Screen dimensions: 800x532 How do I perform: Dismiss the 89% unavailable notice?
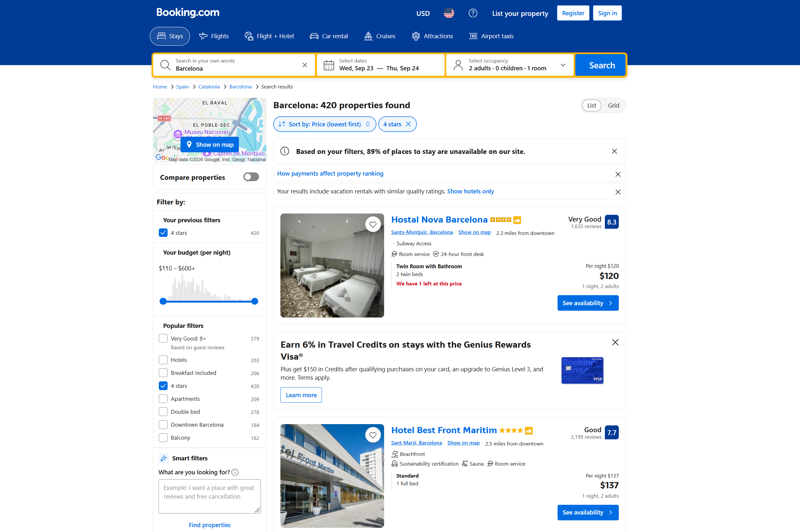point(614,151)
